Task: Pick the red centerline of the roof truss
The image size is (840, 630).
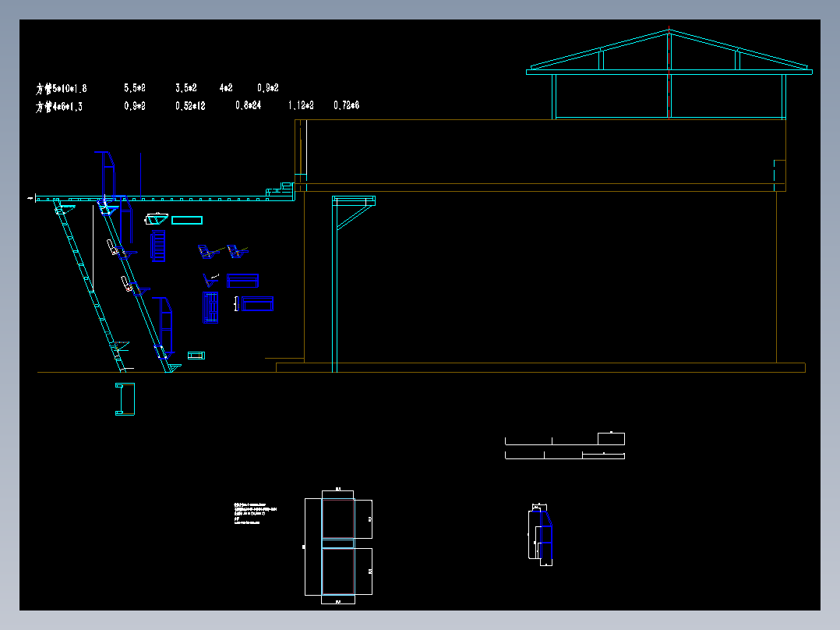Action: [x=669, y=73]
